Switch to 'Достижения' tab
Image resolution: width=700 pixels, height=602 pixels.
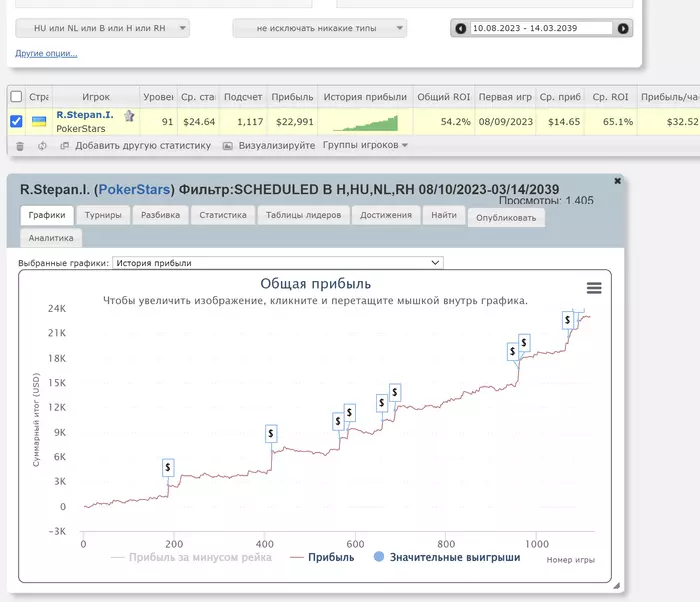point(386,215)
